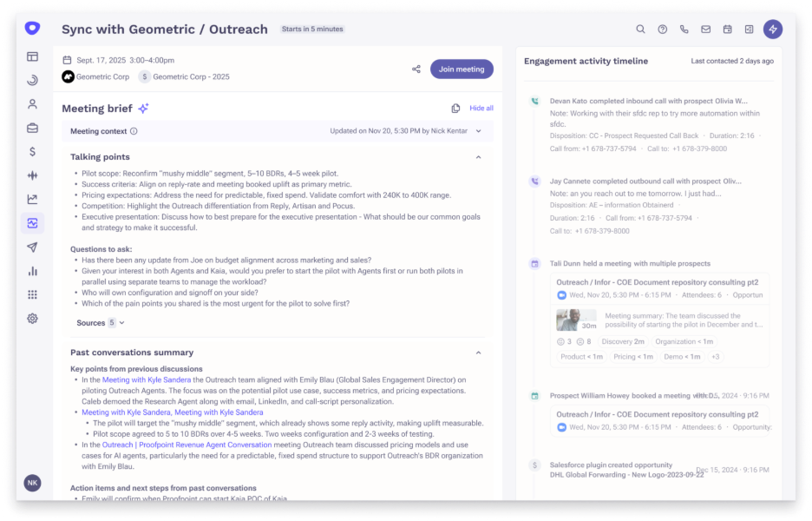Click the purple lightning bolt button
812x521 pixels.
pyautogui.click(x=773, y=29)
